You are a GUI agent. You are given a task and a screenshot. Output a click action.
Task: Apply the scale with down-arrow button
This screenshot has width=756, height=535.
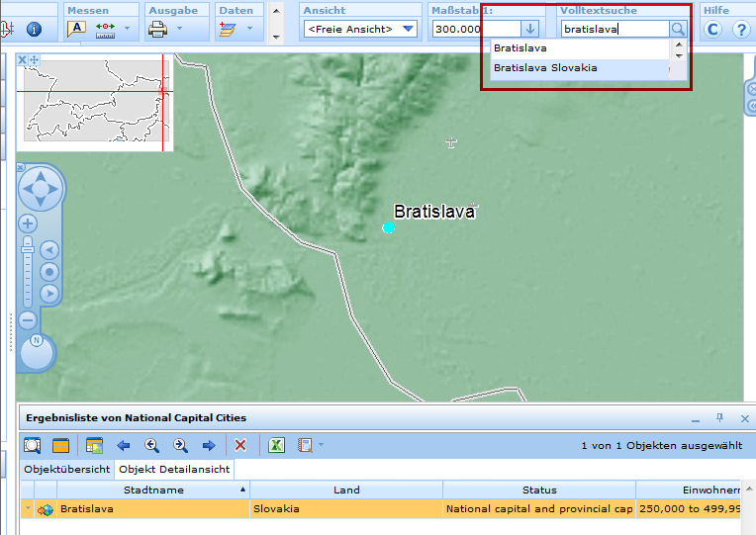[531, 29]
